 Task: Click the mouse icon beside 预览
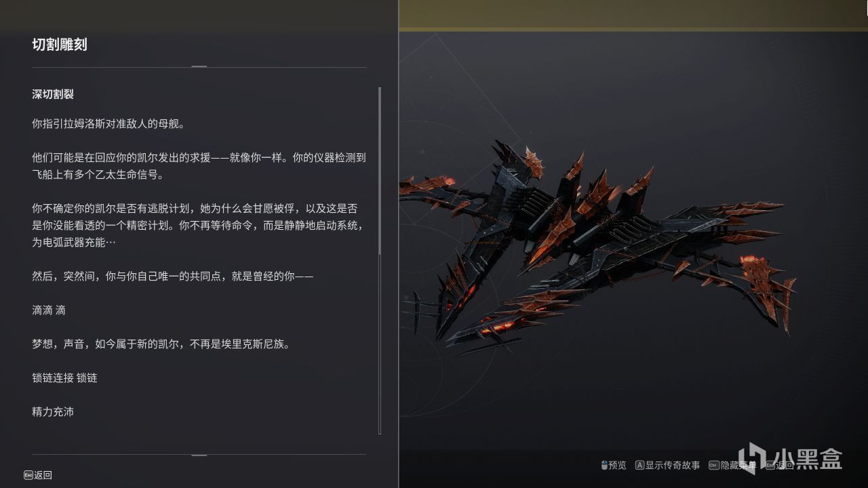tap(604, 465)
